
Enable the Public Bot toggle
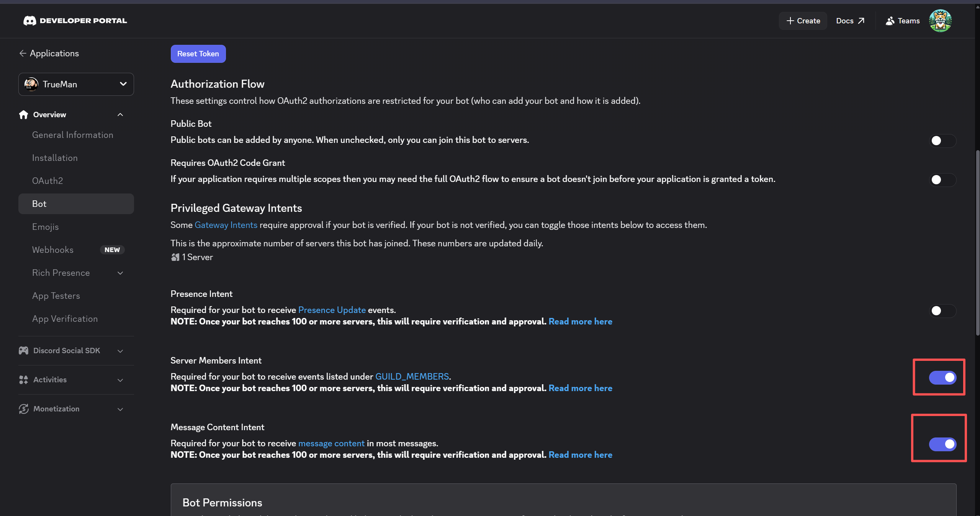[x=942, y=141]
